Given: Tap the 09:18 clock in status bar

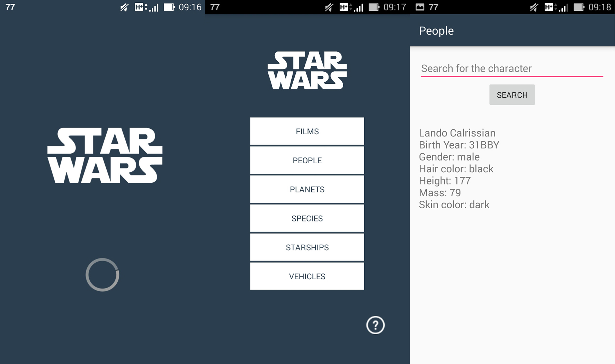Looking at the screenshot, I should [599, 7].
